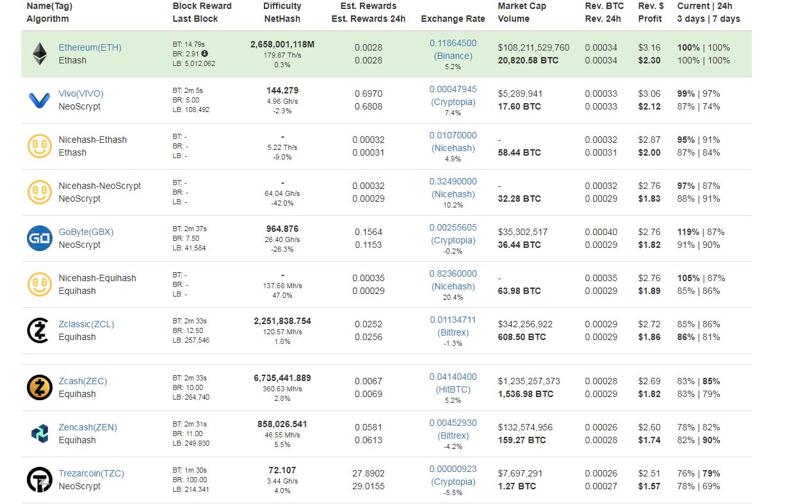This screenshot has width=812, height=504.
Task: Open the Zclassic(ZCL) coin link
Action: coord(86,324)
